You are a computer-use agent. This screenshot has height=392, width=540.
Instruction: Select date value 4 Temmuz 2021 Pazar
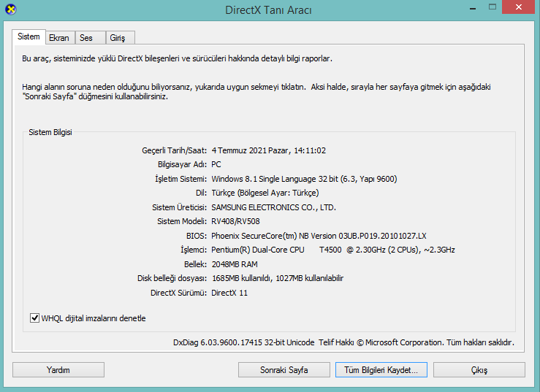point(251,150)
